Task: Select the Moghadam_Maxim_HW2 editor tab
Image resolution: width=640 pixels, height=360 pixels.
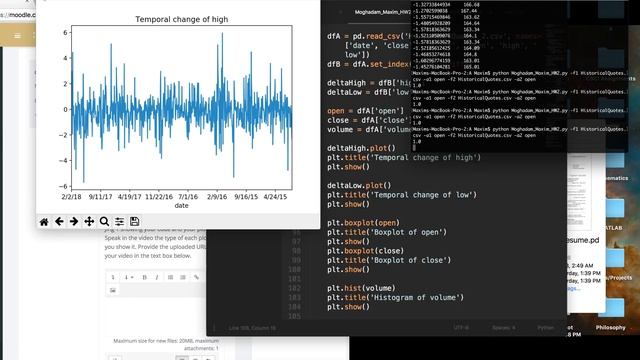Action: point(382,12)
